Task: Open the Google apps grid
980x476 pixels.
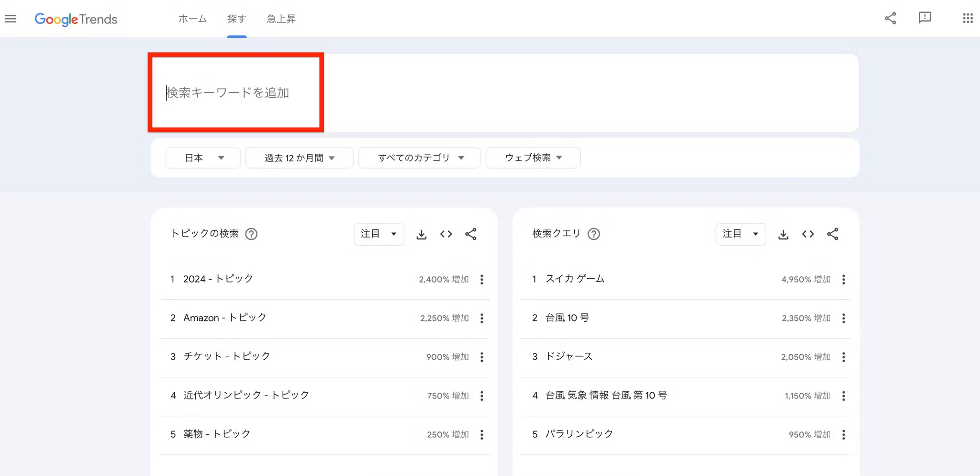Action: [x=968, y=18]
